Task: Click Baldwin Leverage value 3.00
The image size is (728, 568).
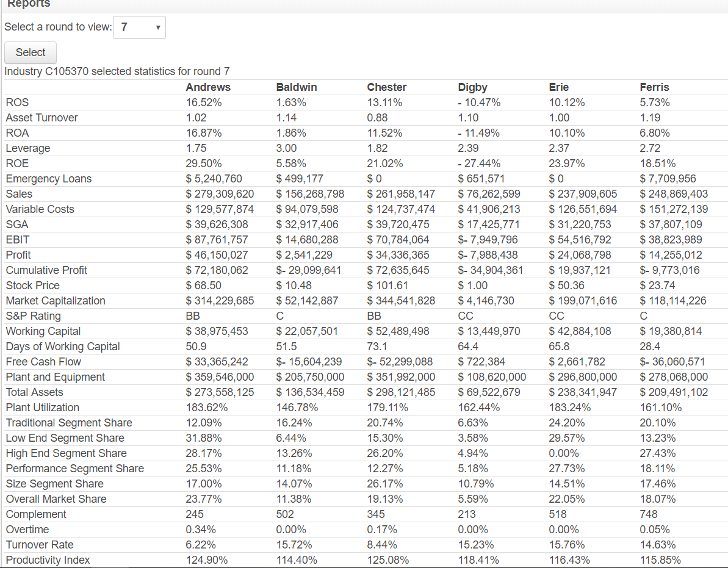Action: pos(286,148)
